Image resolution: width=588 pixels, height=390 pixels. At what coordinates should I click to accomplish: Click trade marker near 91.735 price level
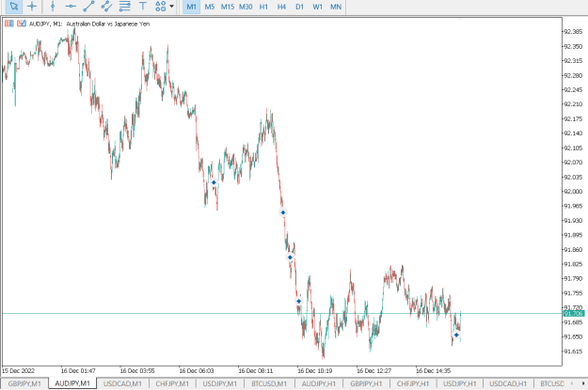coord(298,302)
